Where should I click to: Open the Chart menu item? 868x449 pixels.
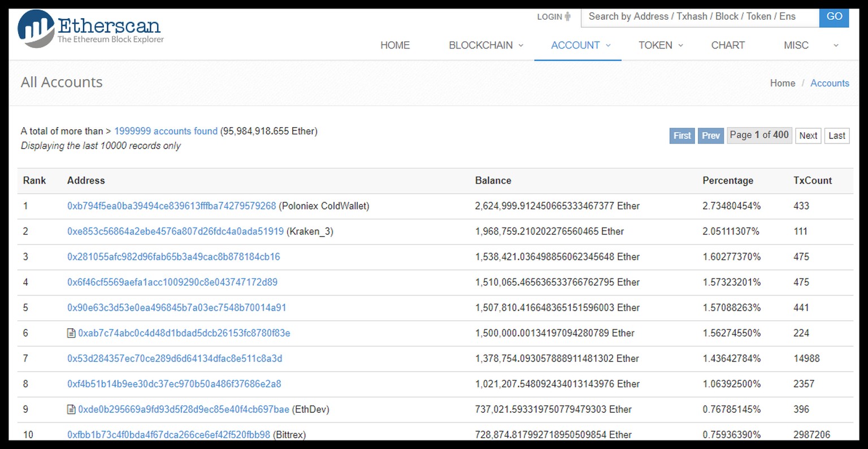[728, 45]
